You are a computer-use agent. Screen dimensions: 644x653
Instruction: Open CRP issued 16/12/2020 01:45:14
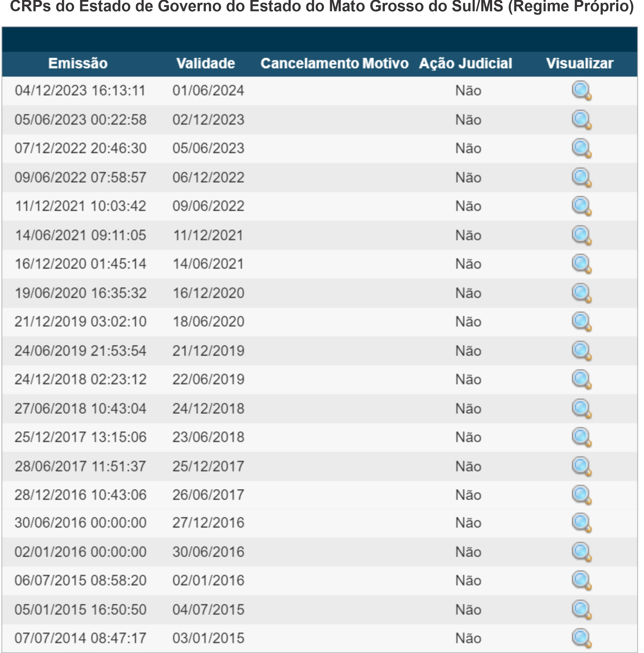point(582,264)
